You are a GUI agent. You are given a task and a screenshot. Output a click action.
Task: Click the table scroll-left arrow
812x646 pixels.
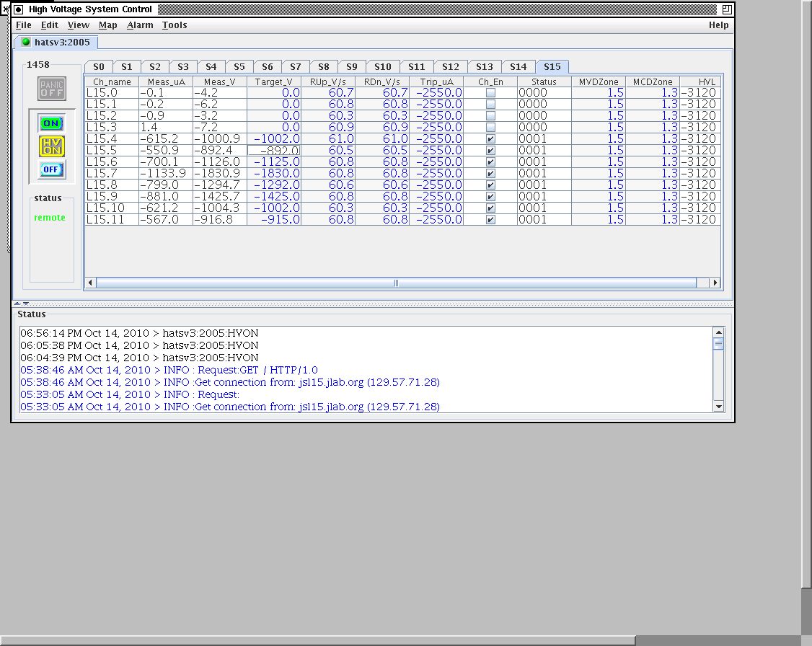click(91, 283)
